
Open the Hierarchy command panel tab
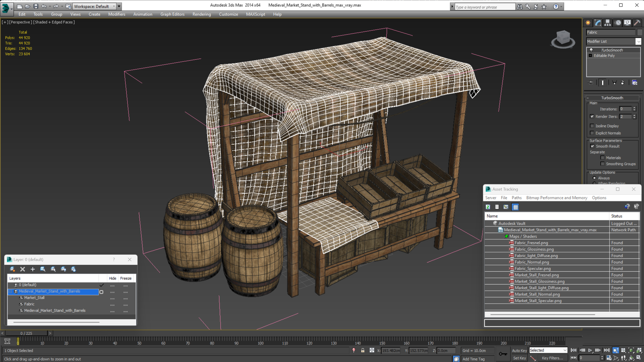pyautogui.click(x=607, y=23)
